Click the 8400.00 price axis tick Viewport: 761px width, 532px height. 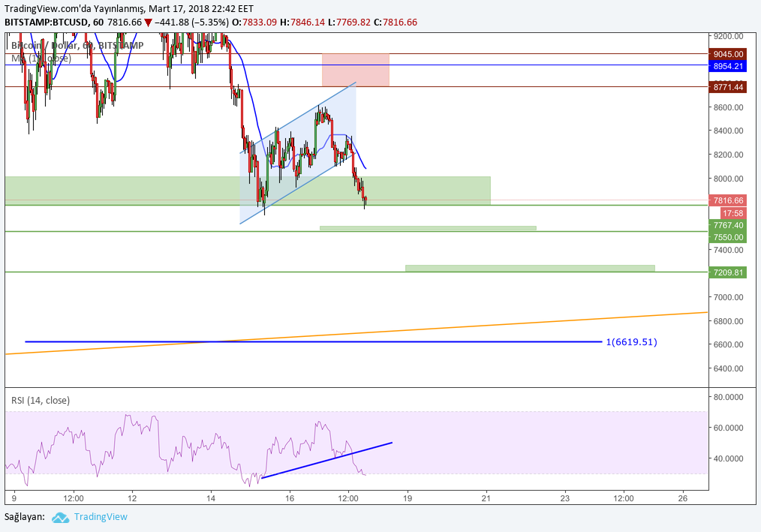click(728, 131)
